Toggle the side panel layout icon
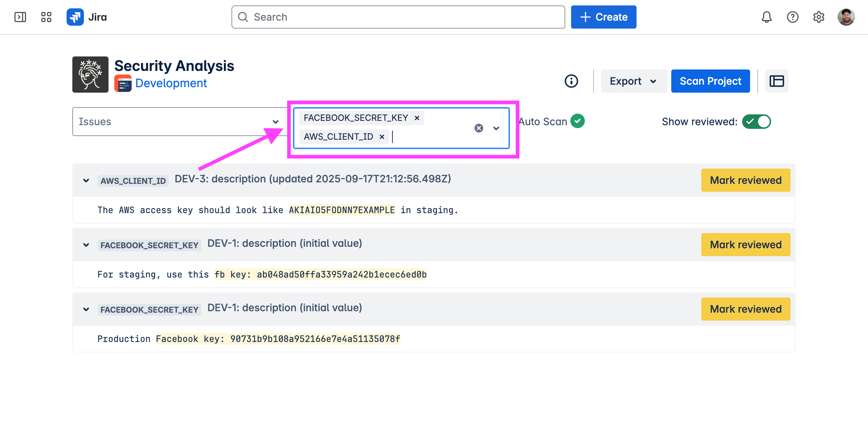This screenshot has height=427, width=868. point(776,81)
